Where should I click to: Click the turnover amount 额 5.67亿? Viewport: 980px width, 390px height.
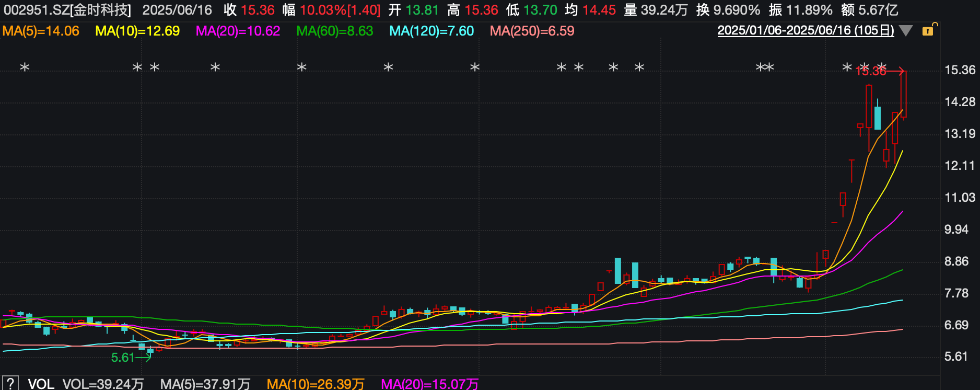[870, 10]
